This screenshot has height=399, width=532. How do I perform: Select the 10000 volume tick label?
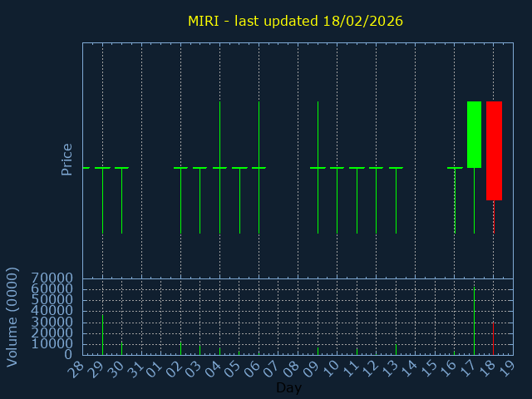53,344
